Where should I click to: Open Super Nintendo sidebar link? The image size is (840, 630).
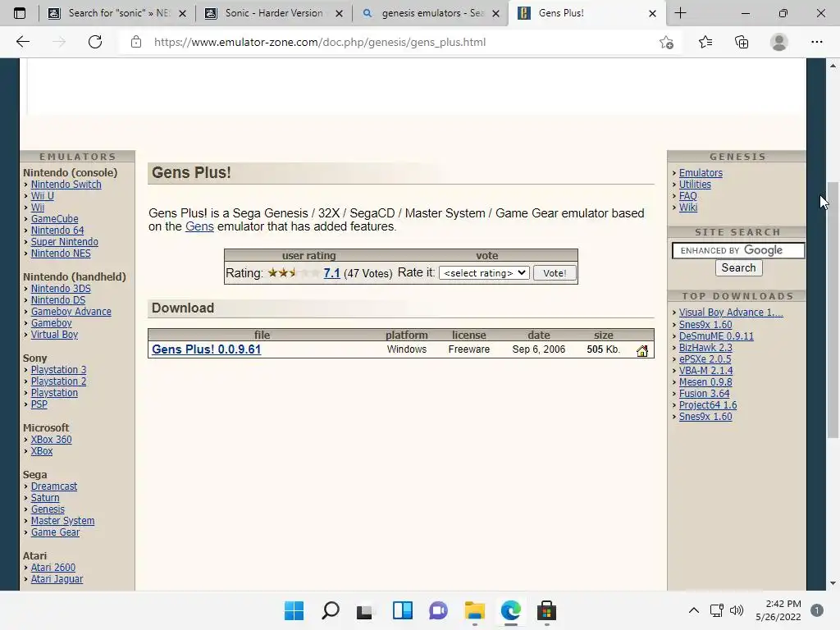(64, 242)
